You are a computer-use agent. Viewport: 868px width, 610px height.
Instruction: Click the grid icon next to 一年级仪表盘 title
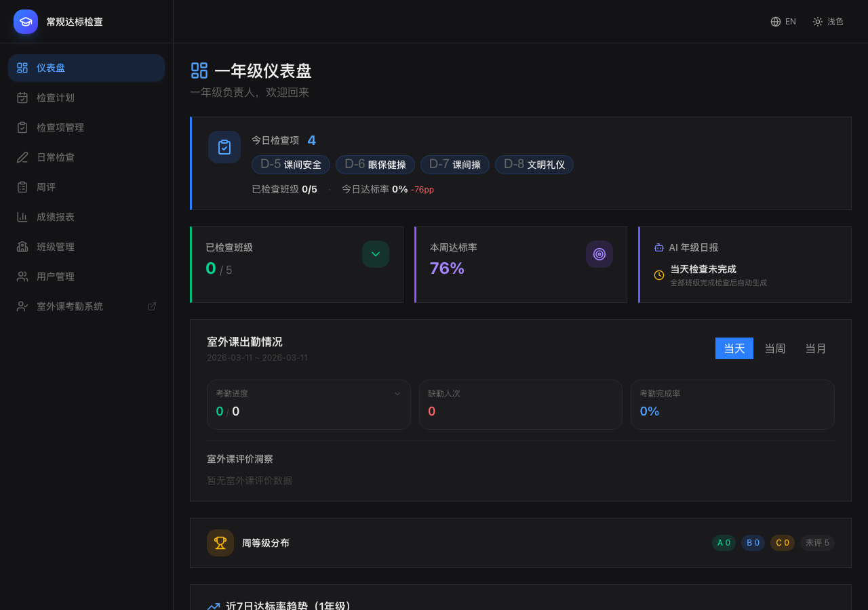[x=199, y=70]
